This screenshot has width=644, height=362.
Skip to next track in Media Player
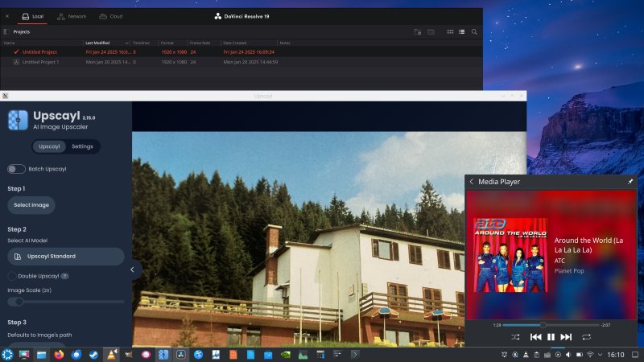(566, 337)
